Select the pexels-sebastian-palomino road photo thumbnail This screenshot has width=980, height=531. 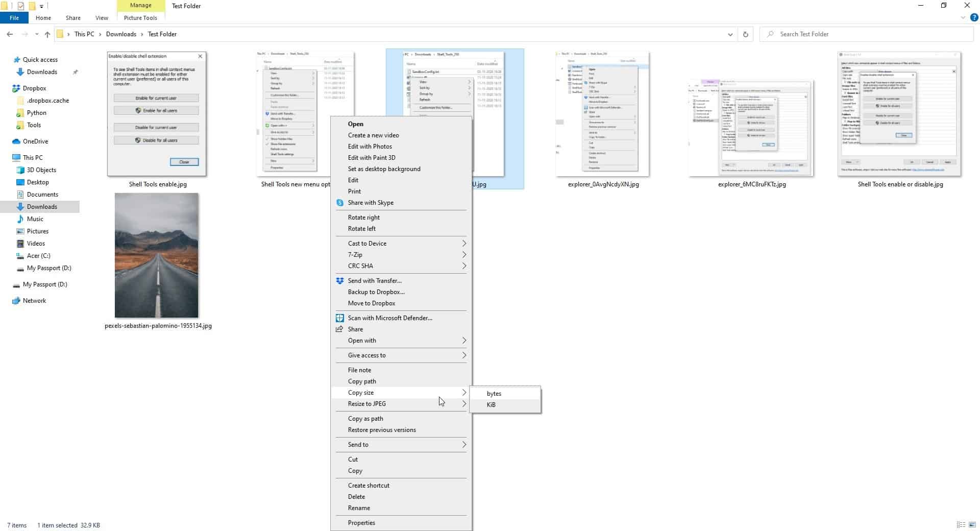click(x=156, y=254)
